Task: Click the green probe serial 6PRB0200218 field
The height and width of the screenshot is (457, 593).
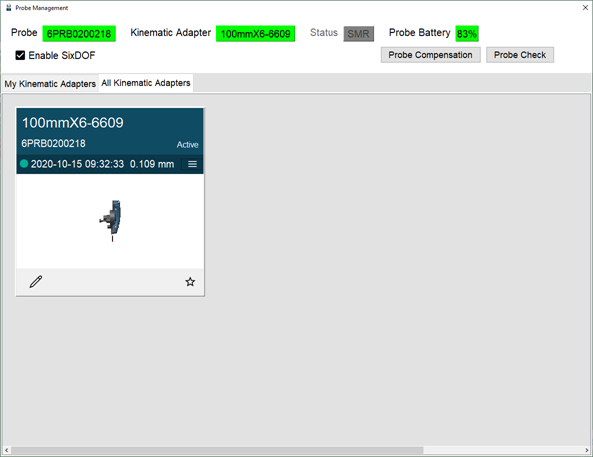Action: 79,34
